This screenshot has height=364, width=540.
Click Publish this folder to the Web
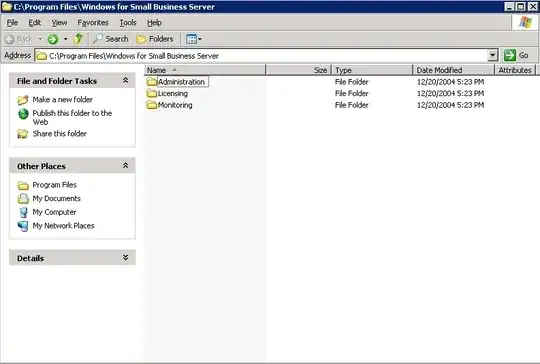(x=72, y=117)
